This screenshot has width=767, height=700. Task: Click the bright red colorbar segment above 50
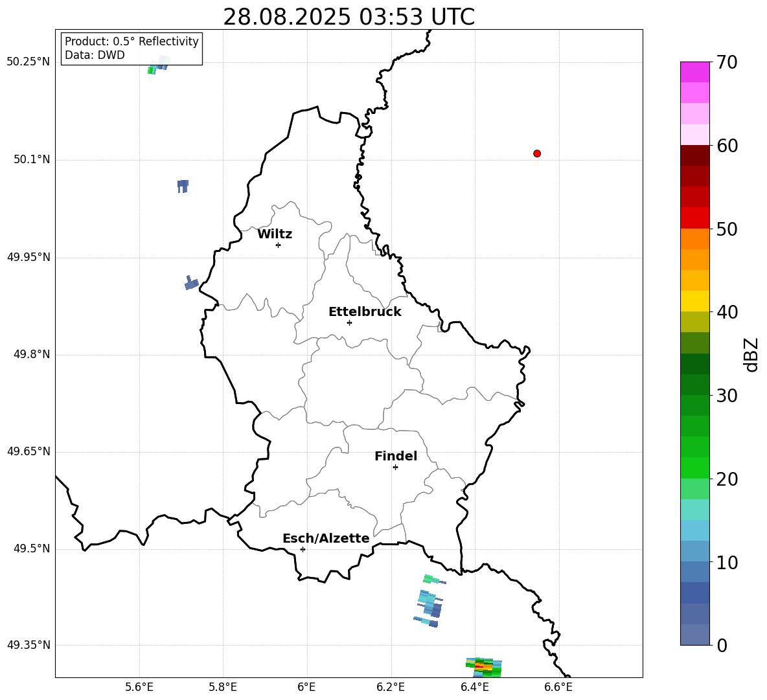(x=694, y=218)
